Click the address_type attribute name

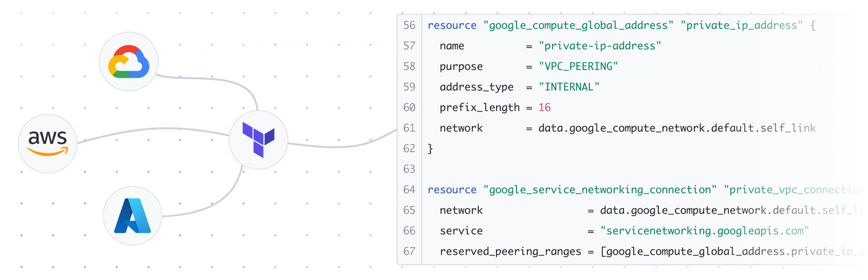pyautogui.click(x=476, y=87)
